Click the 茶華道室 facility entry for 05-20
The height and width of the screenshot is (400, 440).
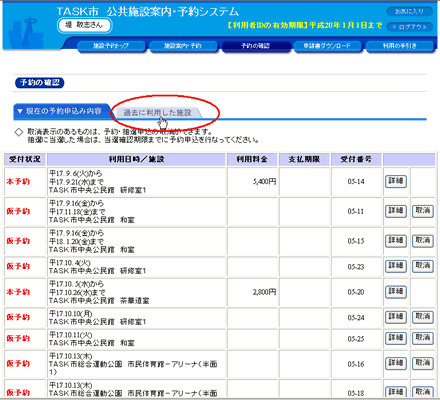135,301
